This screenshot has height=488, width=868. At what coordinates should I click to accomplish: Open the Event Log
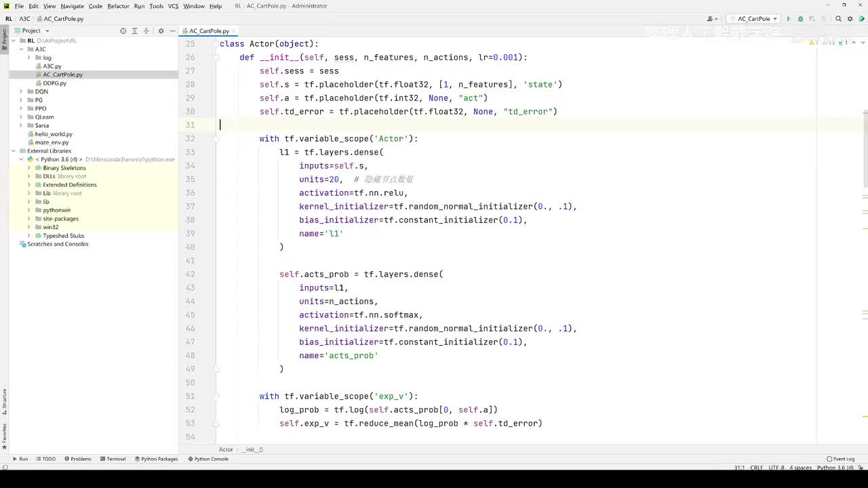[841, 459]
